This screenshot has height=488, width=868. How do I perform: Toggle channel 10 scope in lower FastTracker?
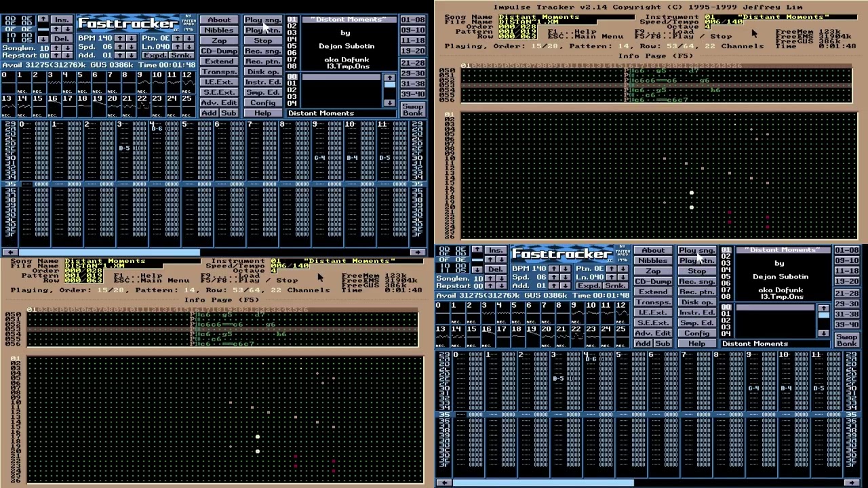(593, 312)
